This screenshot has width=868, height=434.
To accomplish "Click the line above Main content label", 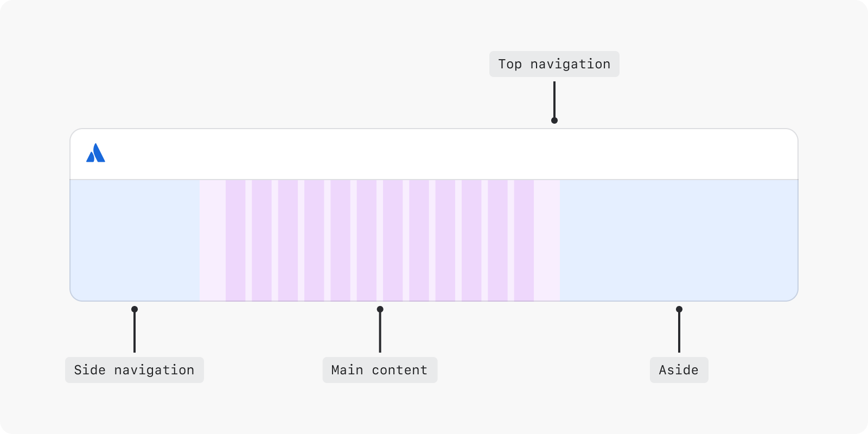I will (x=380, y=332).
